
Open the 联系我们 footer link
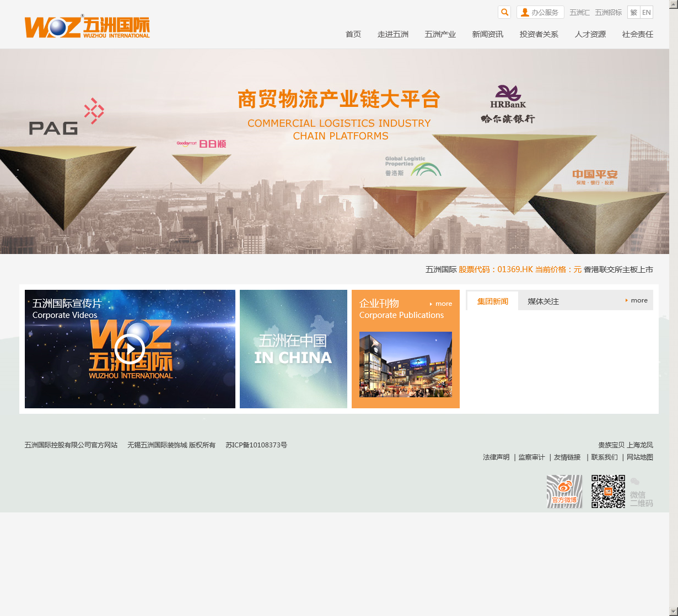pos(605,457)
